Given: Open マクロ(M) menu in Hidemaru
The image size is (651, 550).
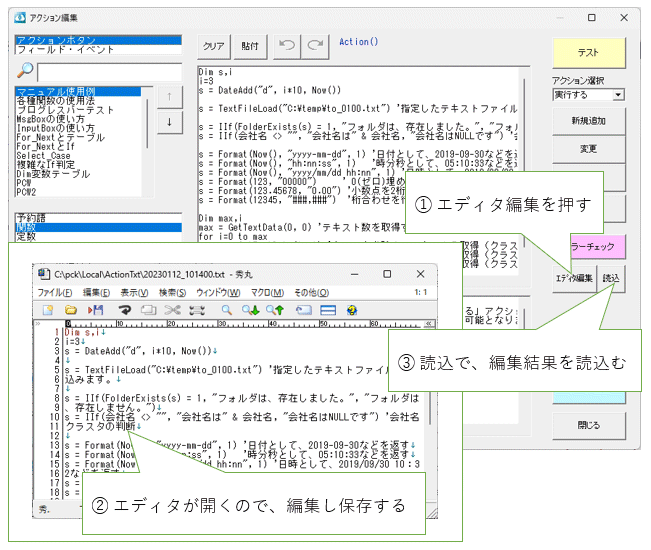Looking at the screenshot, I should (267, 293).
